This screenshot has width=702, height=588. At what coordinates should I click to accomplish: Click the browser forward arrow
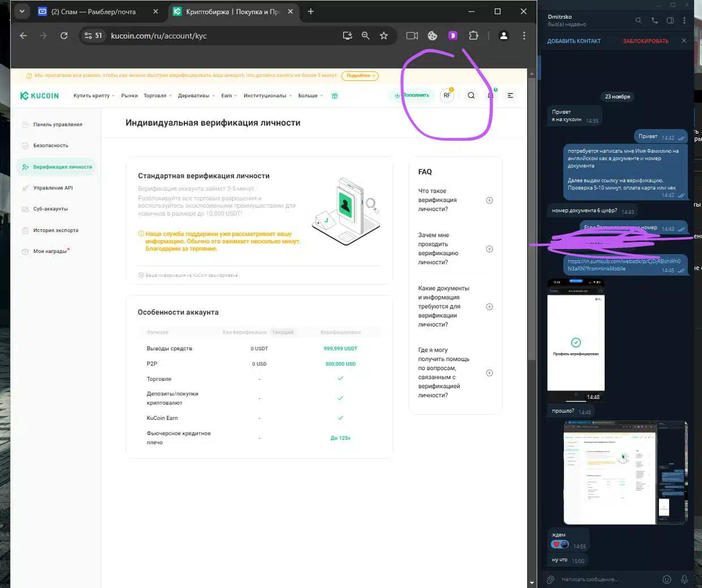44,36
